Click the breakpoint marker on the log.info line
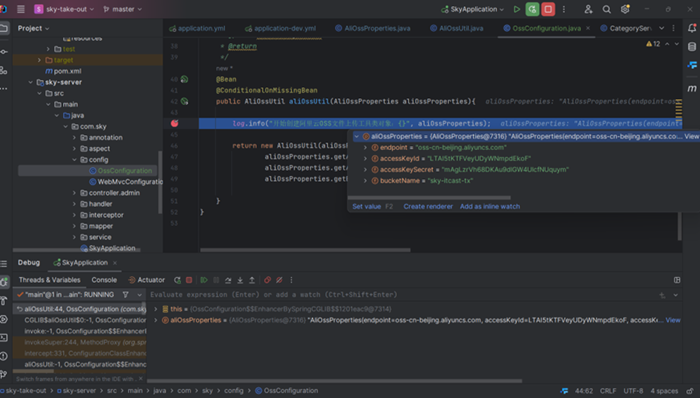 click(x=175, y=123)
